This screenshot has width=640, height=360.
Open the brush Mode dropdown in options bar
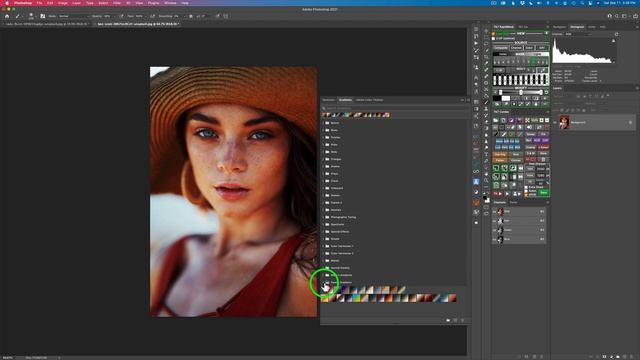pyautogui.click(x=73, y=16)
